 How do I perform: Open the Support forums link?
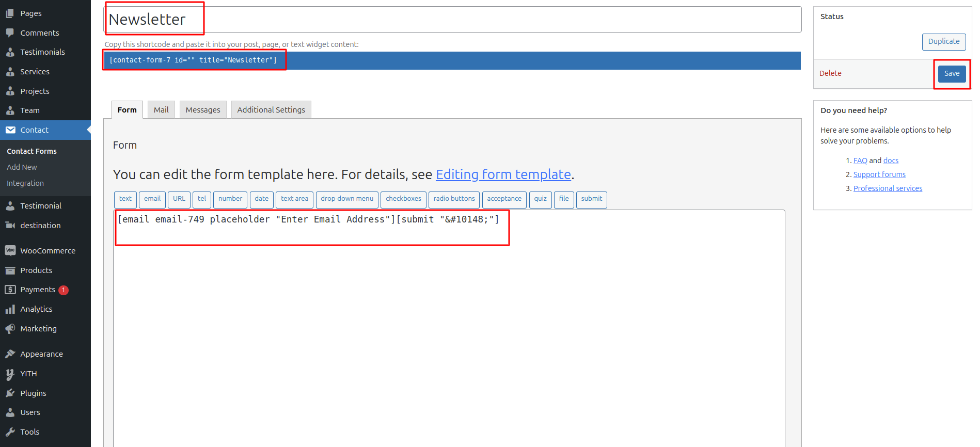(x=879, y=174)
